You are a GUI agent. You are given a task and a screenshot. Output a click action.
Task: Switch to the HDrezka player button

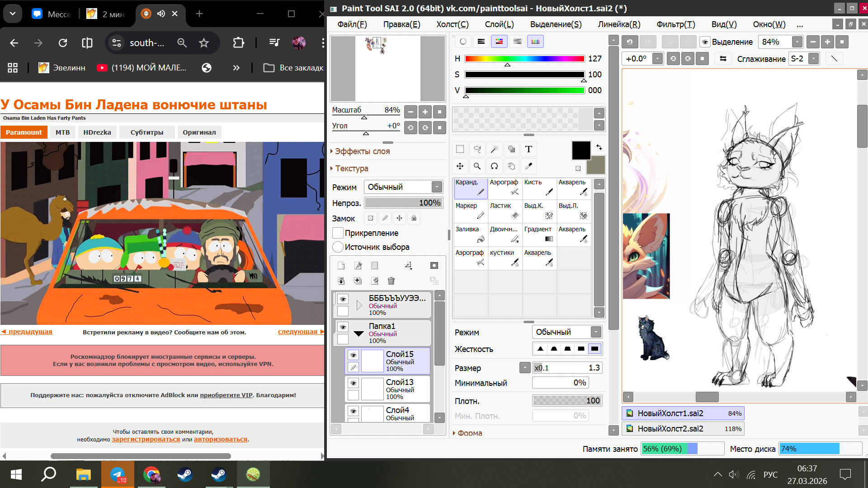97,132
